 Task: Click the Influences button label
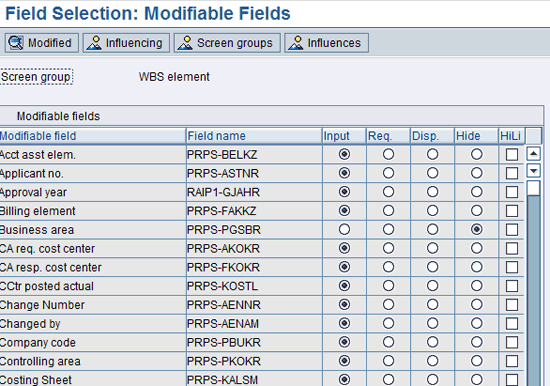pos(334,43)
